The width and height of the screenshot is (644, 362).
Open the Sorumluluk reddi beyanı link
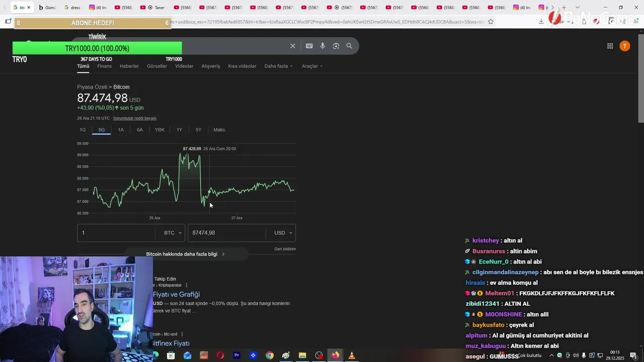[x=135, y=118]
